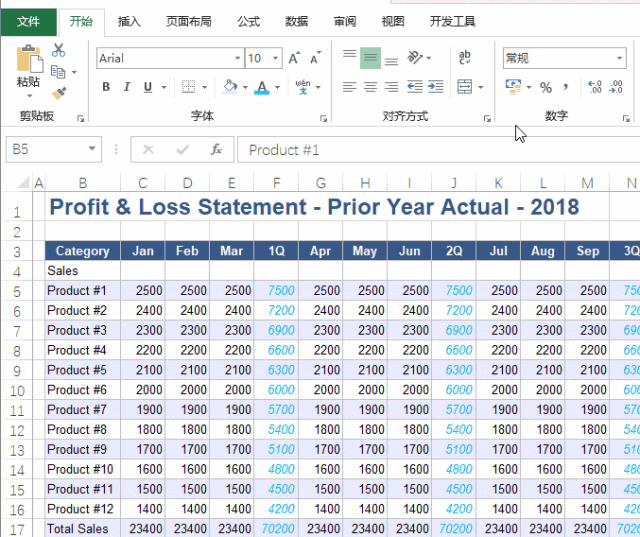This screenshot has height=537, width=640.
Task: Open paste options dropdown arrow
Action: [29, 96]
